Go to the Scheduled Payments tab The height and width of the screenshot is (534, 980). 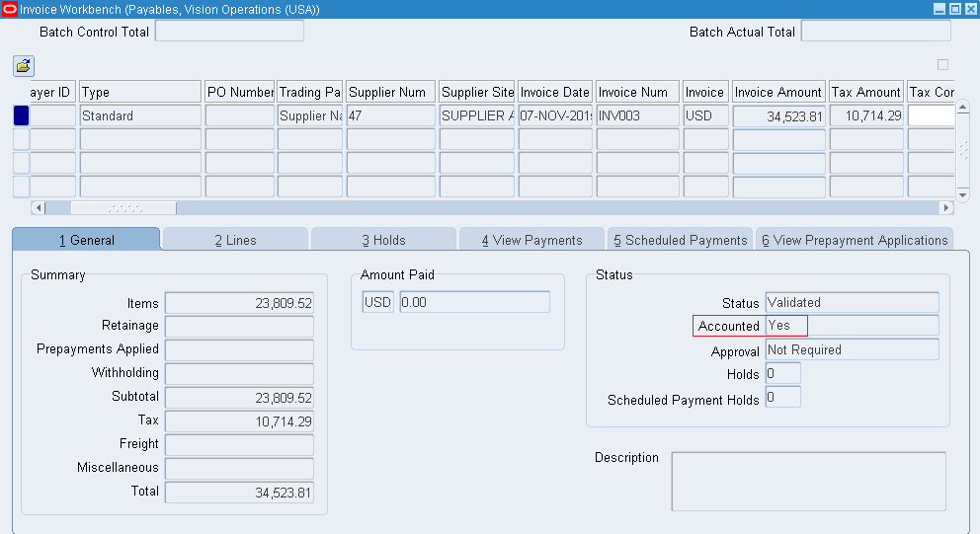pyautogui.click(x=680, y=240)
